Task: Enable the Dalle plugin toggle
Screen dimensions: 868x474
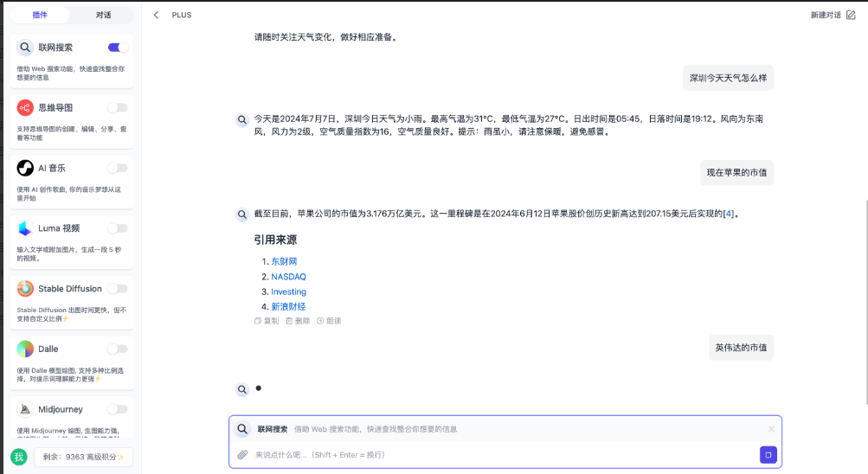Action: click(x=118, y=349)
